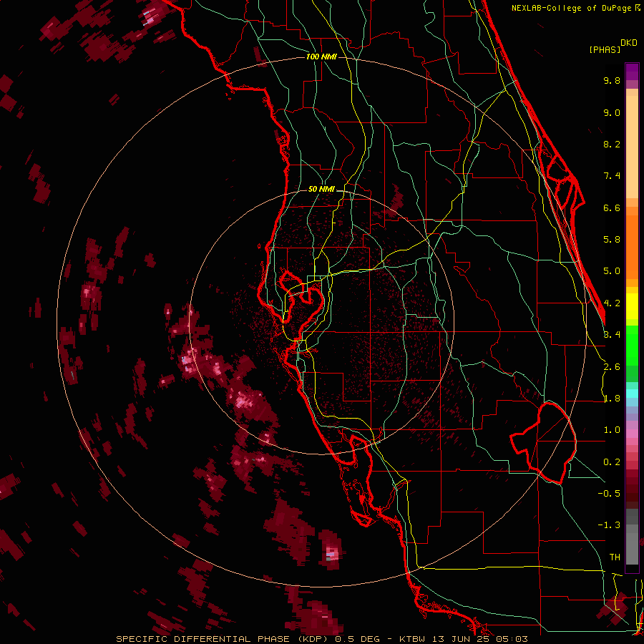Viewport: 644px width, 644px height.
Task: Pick the cyan band of the color bar
Action: [632, 394]
